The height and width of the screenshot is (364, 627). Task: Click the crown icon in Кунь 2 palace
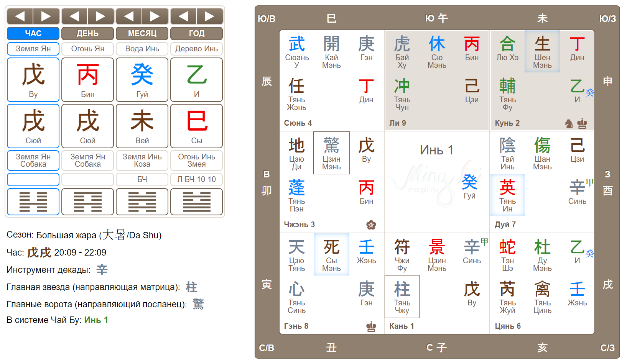click(582, 123)
